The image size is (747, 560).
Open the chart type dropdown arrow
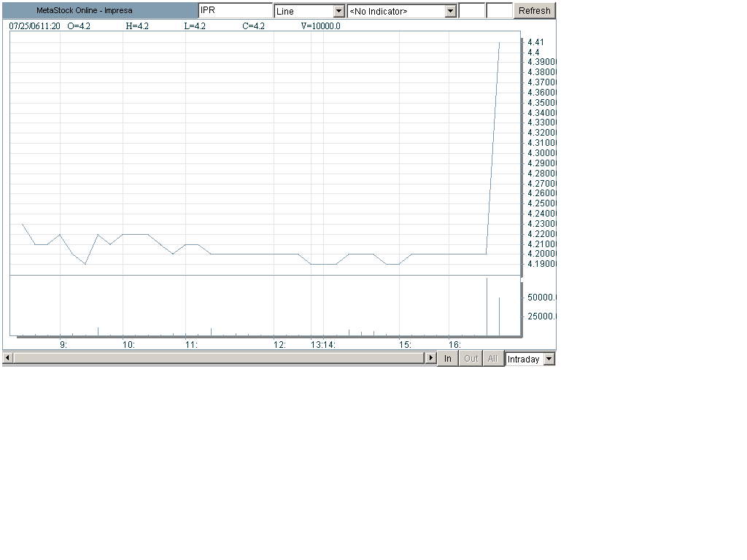tap(338, 10)
